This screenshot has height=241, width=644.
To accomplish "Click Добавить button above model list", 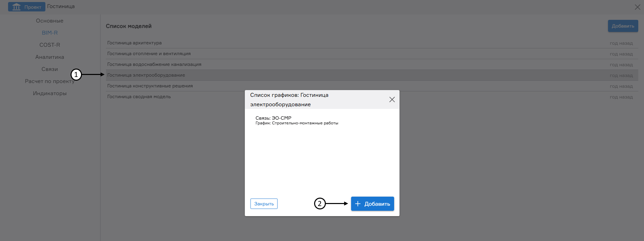I will coord(622,26).
